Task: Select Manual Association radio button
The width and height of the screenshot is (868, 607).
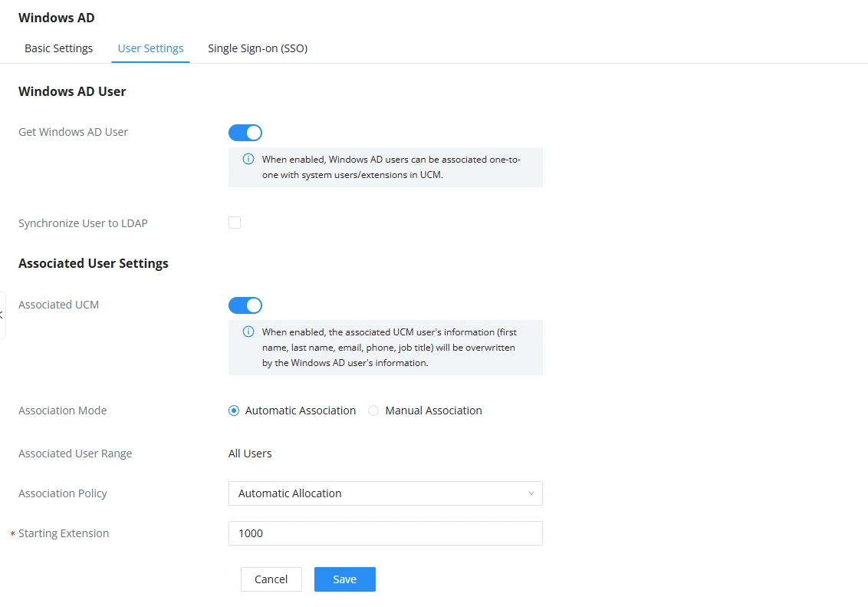Action: (x=373, y=411)
